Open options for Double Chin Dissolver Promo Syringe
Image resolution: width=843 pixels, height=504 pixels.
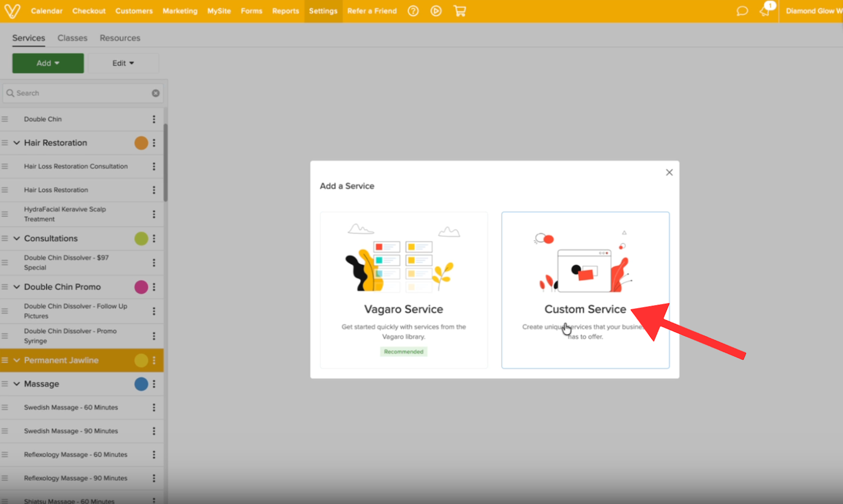pos(154,336)
